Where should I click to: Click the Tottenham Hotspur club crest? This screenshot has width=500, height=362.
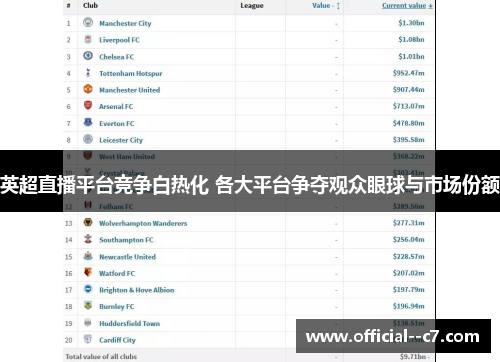point(88,72)
